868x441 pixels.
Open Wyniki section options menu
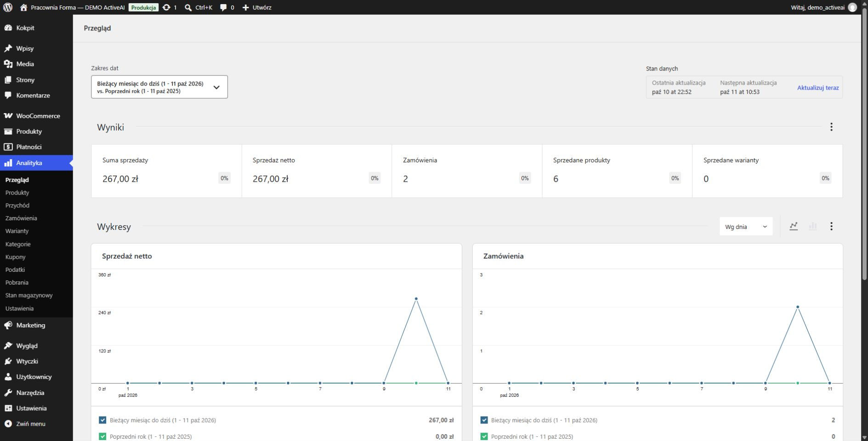click(x=831, y=127)
